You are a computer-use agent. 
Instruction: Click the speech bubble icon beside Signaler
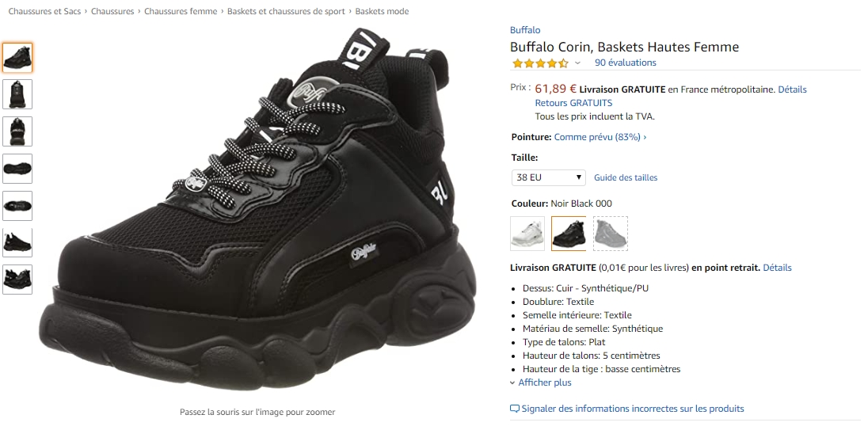[x=514, y=409]
